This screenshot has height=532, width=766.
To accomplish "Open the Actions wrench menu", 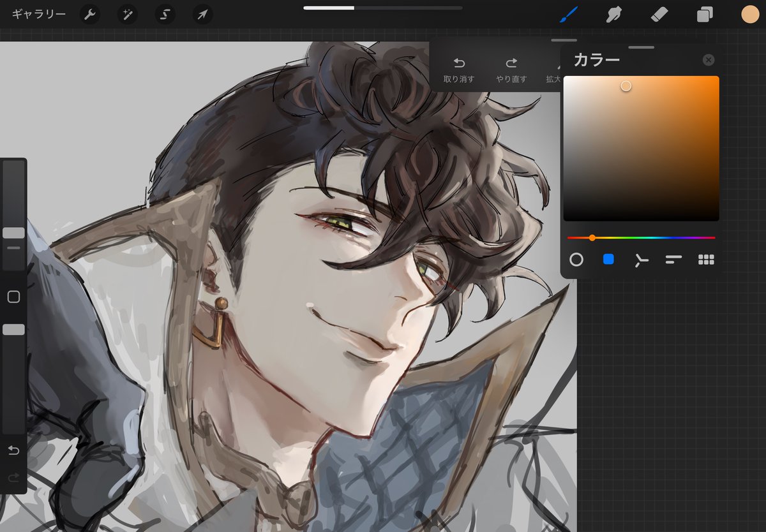I will click(90, 14).
